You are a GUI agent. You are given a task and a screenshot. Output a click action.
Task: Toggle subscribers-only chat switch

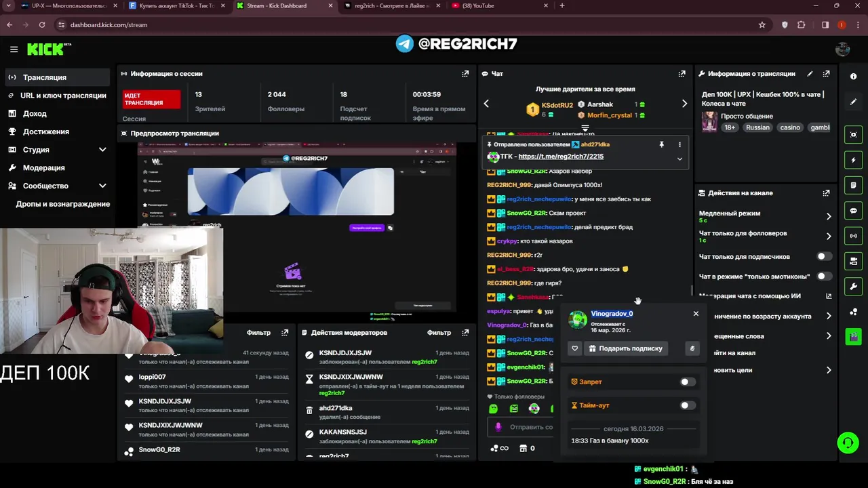[x=824, y=257]
